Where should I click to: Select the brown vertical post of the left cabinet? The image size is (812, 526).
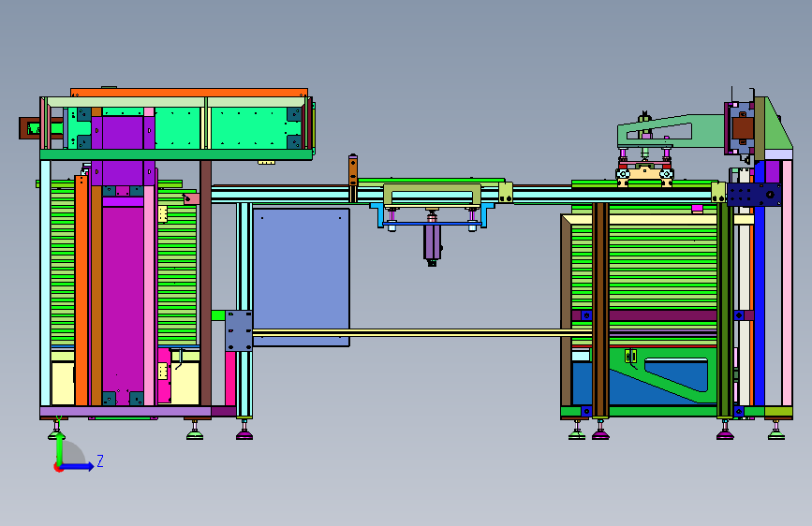click(206, 283)
